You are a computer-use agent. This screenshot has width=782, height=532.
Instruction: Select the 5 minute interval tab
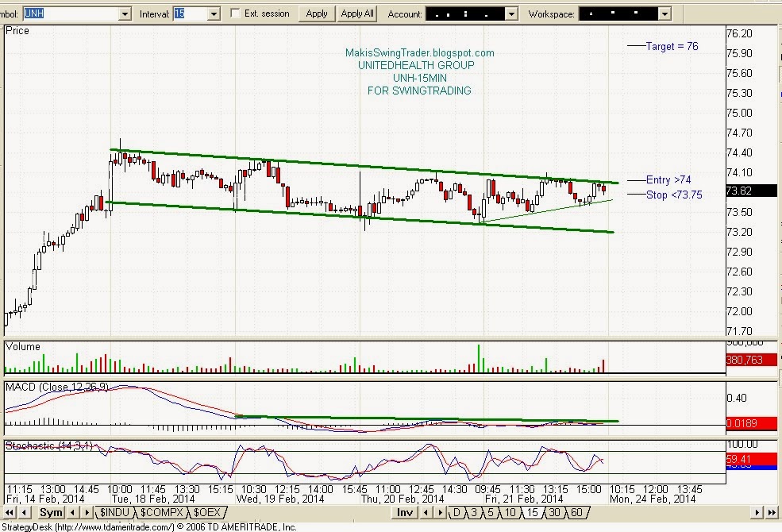(491, 512)
